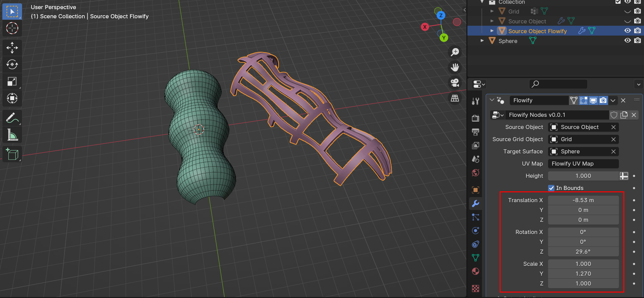Image resolution: width=644 pixels, height=298 pixels.
Task: Toggle Flowify modifier render display
Action: [603, 100]
